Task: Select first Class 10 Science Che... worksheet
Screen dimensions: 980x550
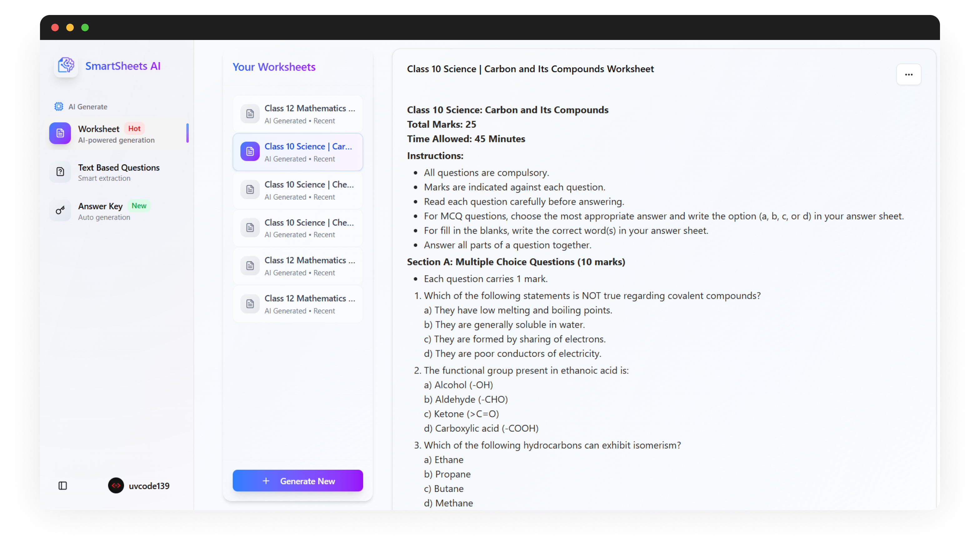Action: coord(308,190)
